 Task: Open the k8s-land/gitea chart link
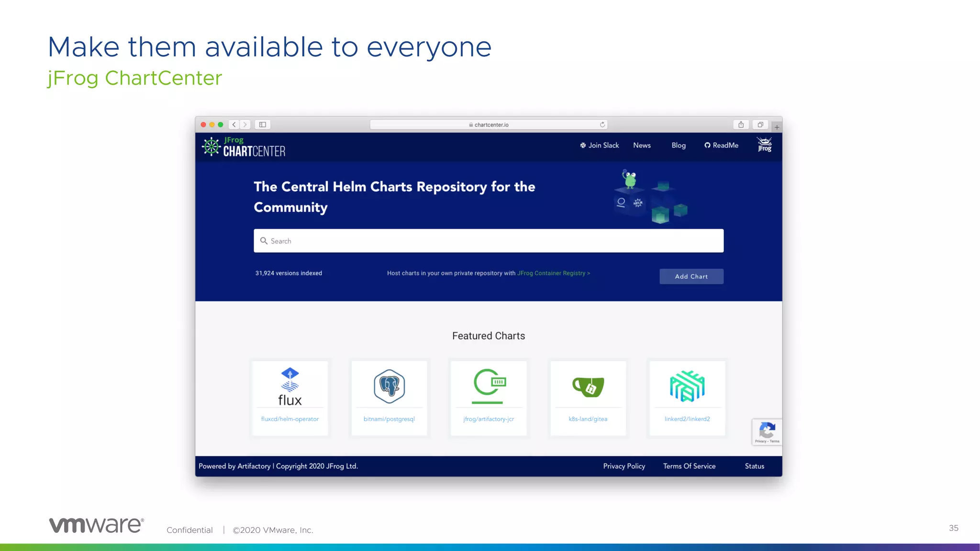click(588, 419)
